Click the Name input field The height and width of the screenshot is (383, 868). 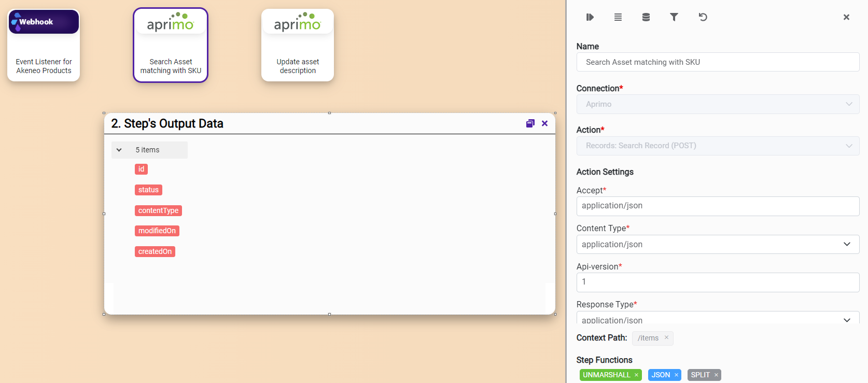pos(718,62)
